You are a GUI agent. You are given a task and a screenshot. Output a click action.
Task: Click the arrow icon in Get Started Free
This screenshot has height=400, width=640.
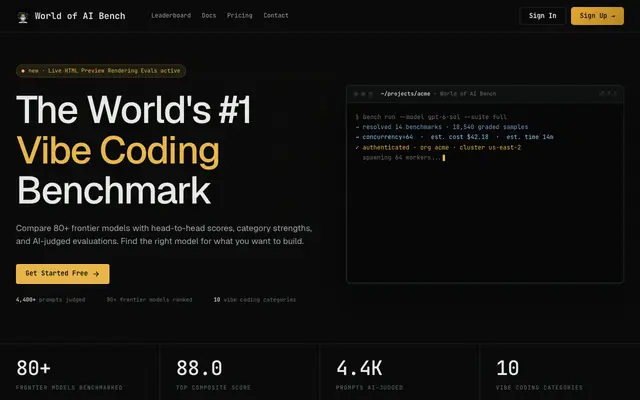click(96, 274)
